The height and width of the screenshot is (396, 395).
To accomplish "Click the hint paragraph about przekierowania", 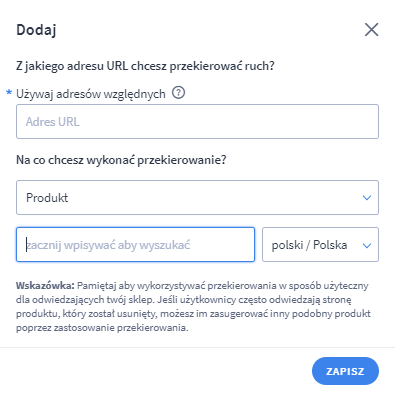I will 193,307.
